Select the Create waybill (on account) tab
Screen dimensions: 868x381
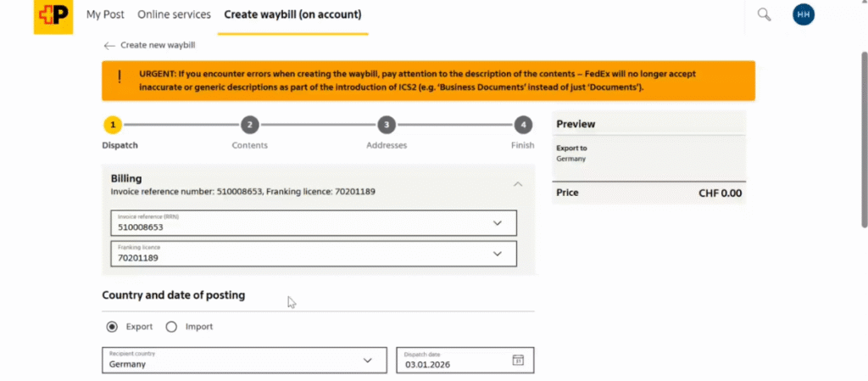tap(292, 14)
